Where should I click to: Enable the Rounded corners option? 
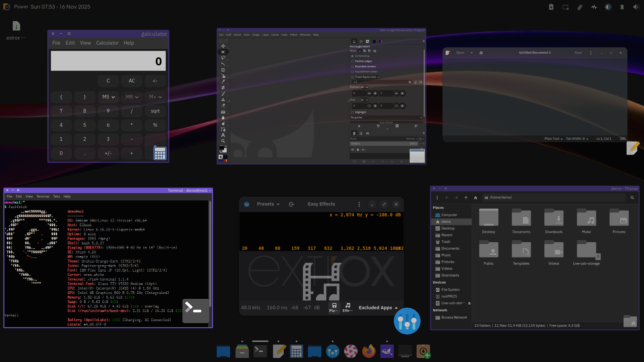352,66
